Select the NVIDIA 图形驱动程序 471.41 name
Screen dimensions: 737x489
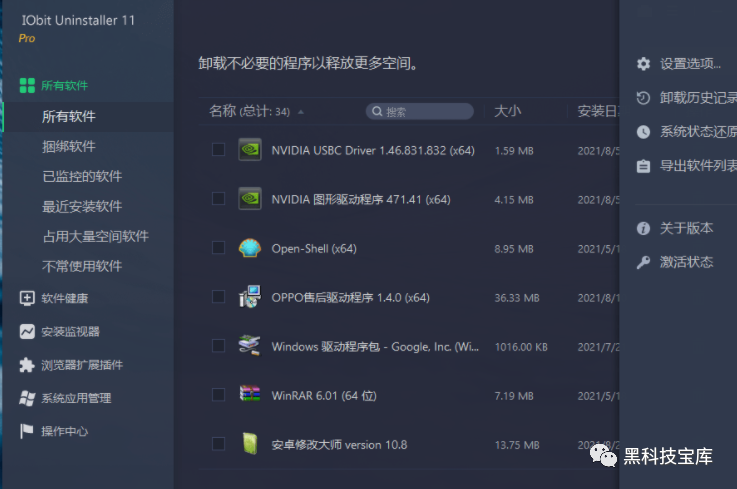(x=361, y=199)
